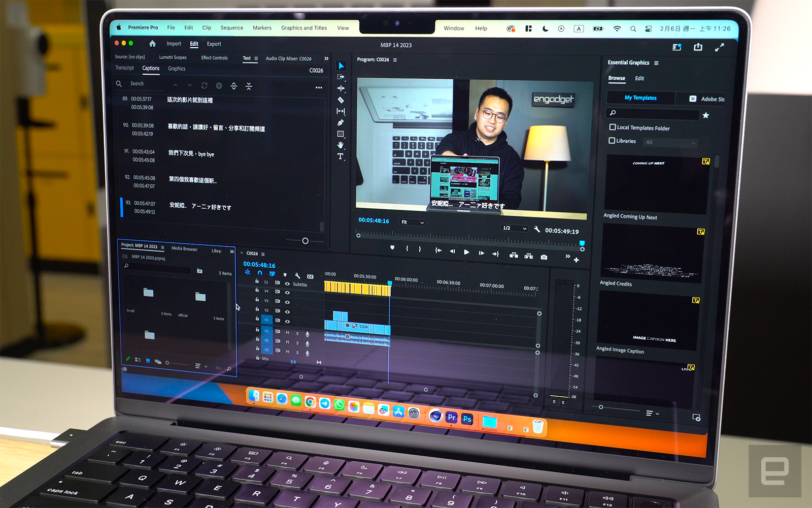812x508 pixels.
Task: Click Play in the Program monitor
Action: pyautogui.click(x=466, y=252)
